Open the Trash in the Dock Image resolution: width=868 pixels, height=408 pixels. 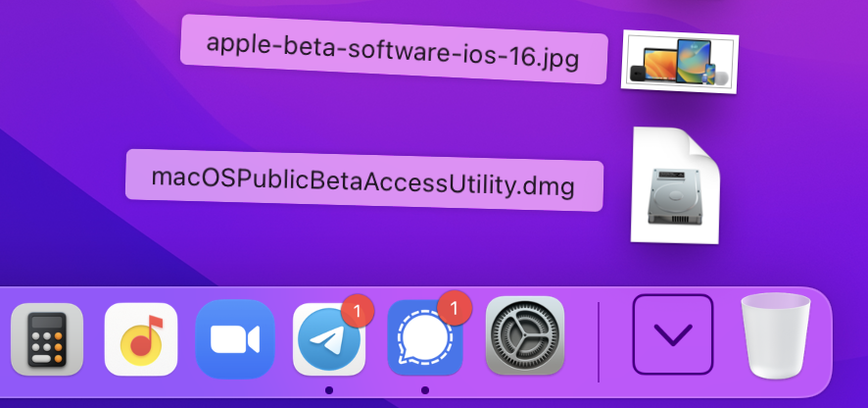[x=776, y=336]
